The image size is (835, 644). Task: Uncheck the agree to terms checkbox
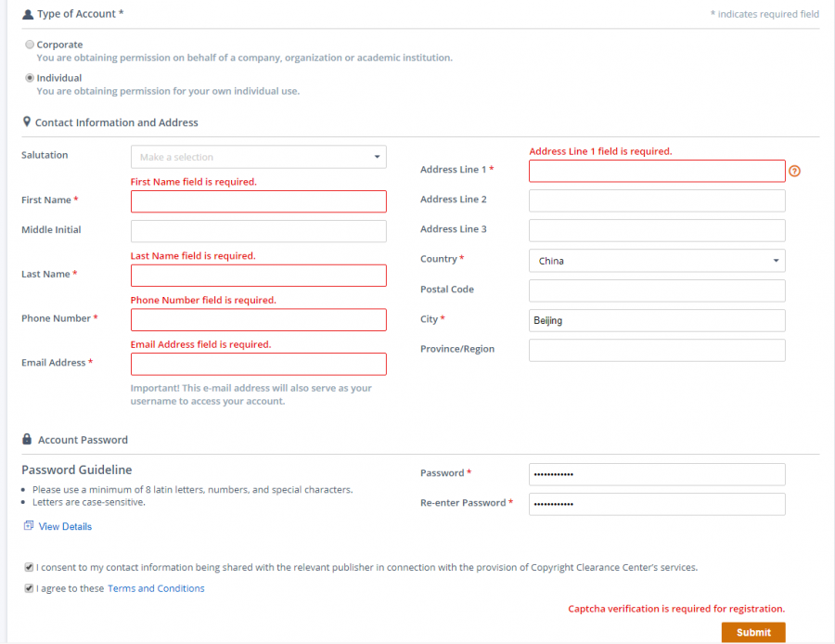click(30, 588)
